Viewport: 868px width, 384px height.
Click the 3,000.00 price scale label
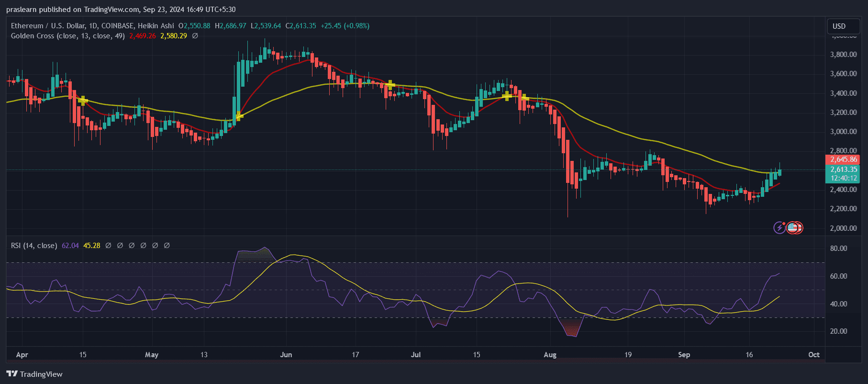[x=843, y=132]
